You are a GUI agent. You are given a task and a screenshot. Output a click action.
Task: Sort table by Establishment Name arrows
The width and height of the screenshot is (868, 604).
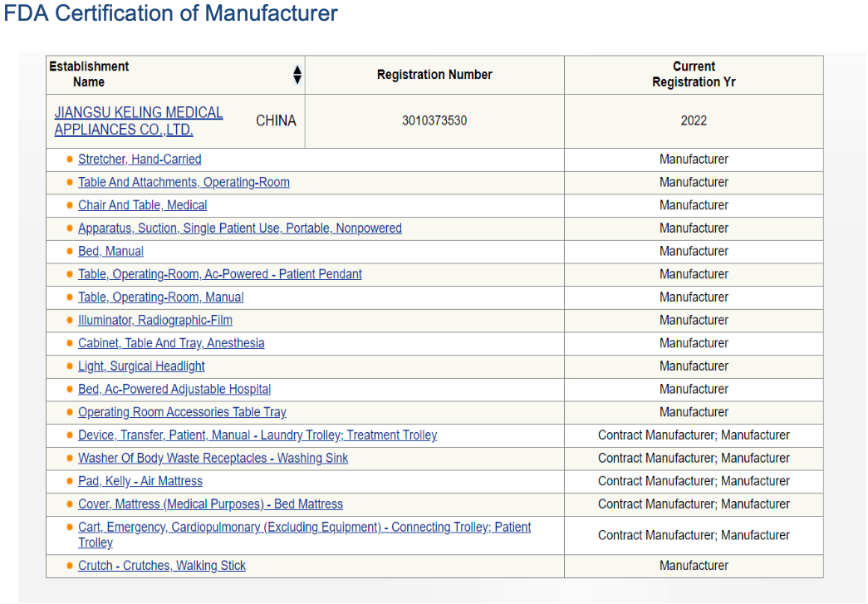(297, 75)
